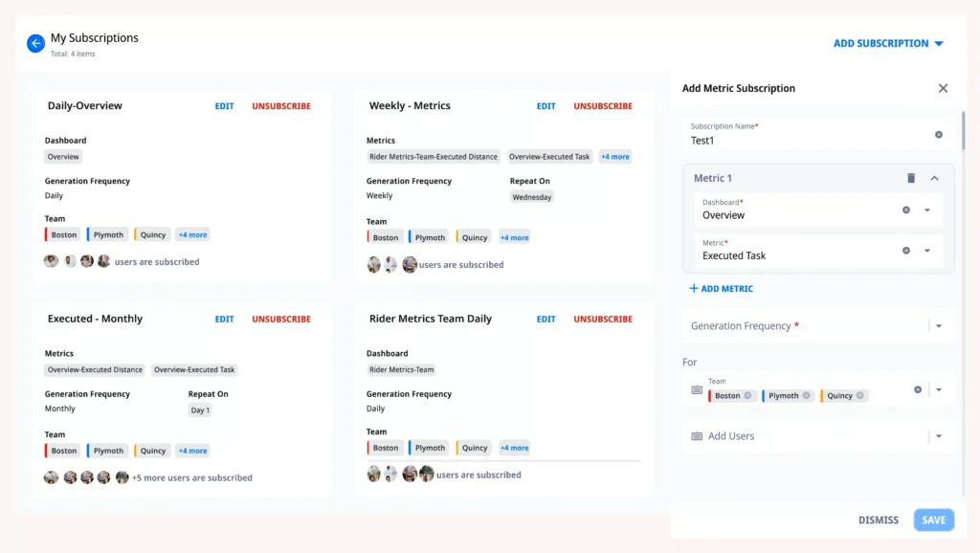Viewport: 980px width, 553px height.
Task: Expand the Dashboard dropdown arrow
Action: pos(927,210)
